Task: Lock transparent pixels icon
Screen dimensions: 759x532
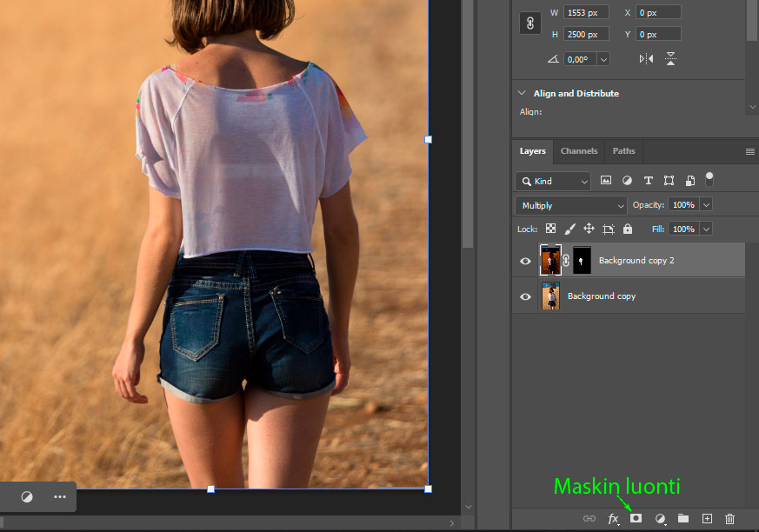Action: coord(551,229)
